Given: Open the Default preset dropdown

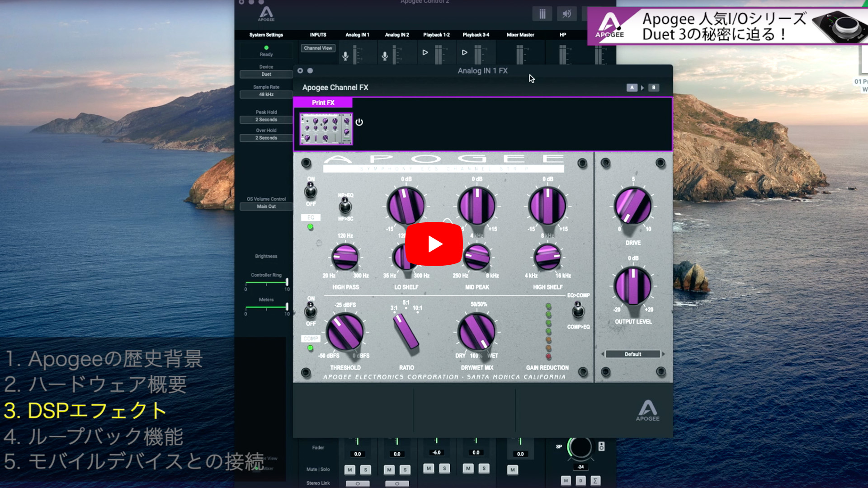Looking at the screenshot, I should tap(633, 354).
